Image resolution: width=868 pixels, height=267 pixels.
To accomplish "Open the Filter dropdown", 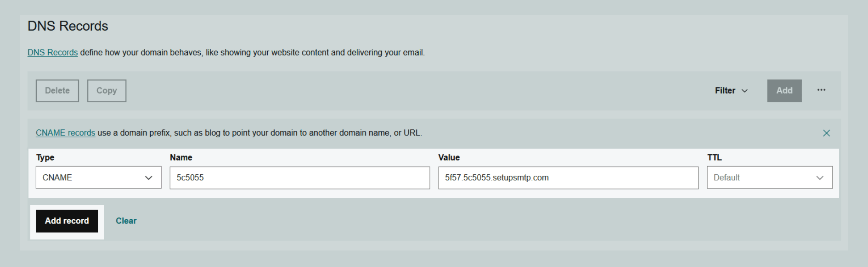I will click(731, 91).
